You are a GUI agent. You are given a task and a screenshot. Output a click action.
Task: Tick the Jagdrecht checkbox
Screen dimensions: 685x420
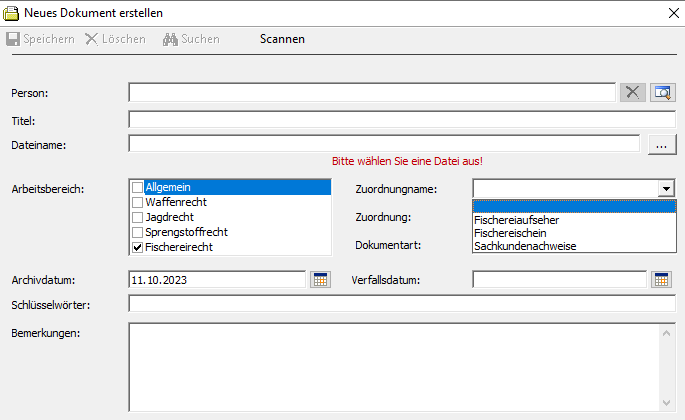coord(138,217)
